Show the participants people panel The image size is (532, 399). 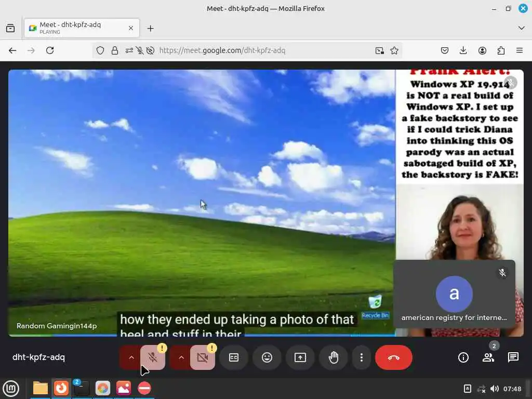pos(488,357)
